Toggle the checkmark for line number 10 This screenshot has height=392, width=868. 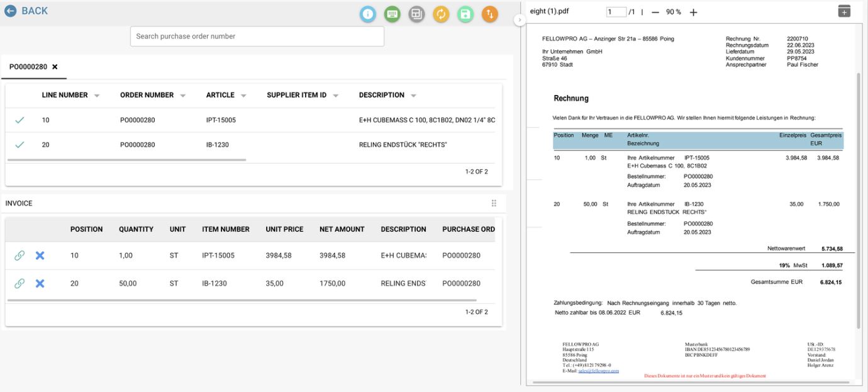[19, 120]
